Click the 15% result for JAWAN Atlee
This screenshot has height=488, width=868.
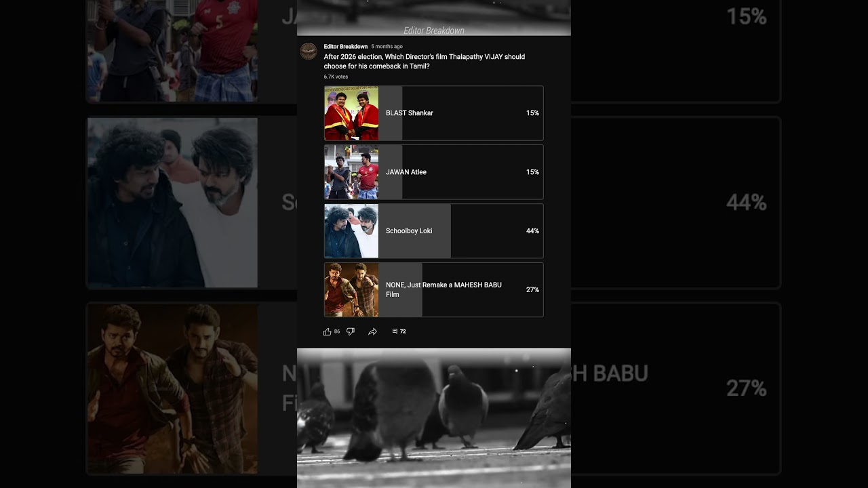pos(532,172)
